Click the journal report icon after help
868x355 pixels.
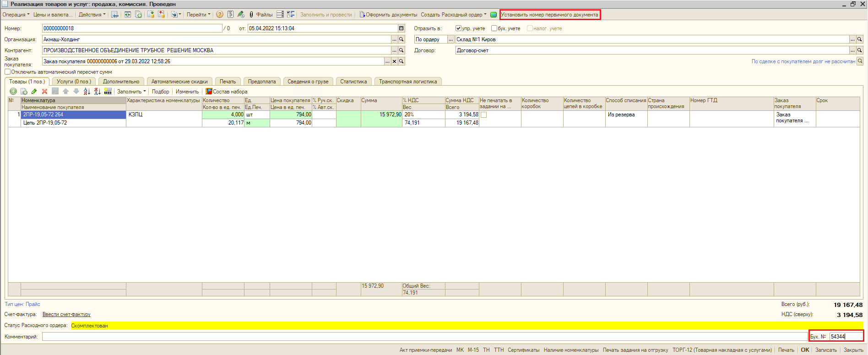click(230, 15)
